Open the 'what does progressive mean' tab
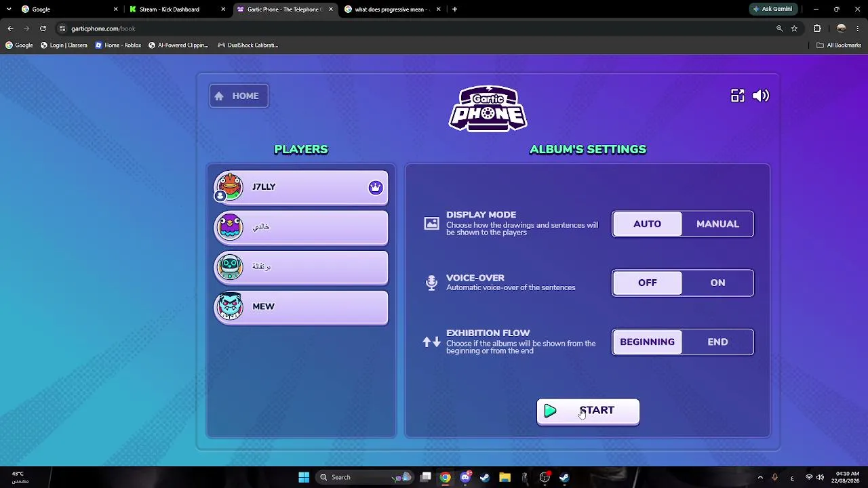868x488 pixels. [393, 9]
